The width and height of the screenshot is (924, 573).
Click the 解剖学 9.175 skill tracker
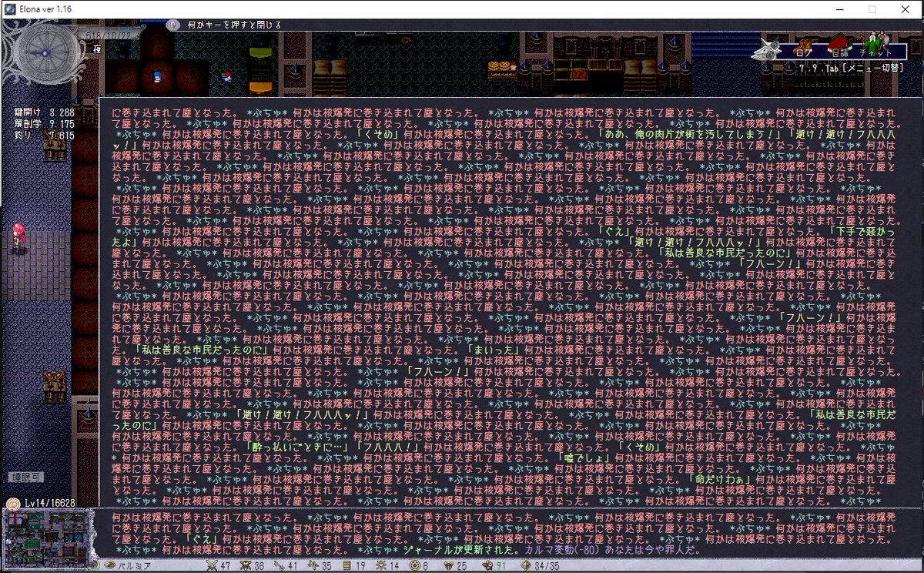(45, 124)
